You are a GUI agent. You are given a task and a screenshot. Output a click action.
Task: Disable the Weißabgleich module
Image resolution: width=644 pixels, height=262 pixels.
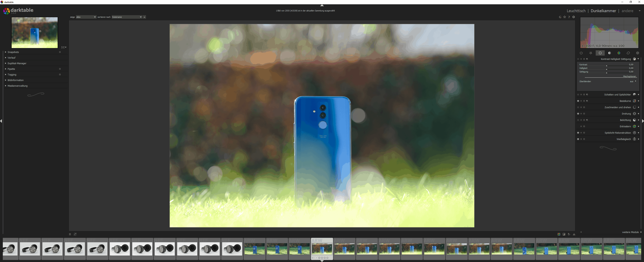click(578, 139)
